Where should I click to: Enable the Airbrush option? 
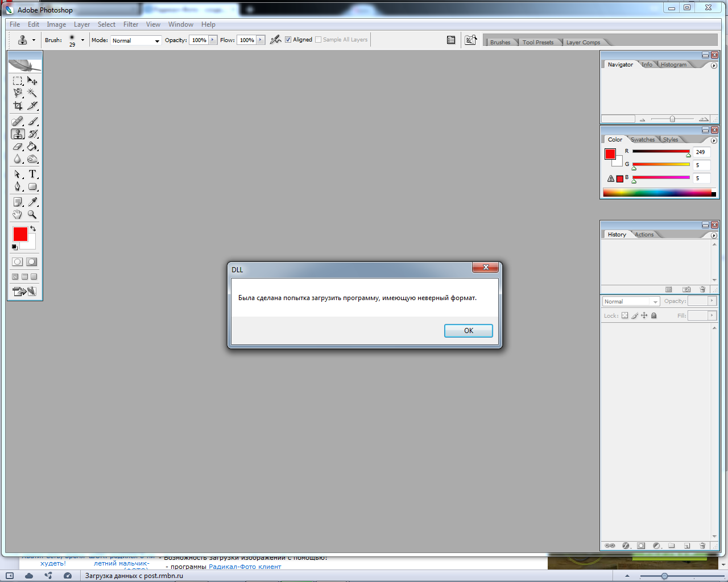point(276,39)
